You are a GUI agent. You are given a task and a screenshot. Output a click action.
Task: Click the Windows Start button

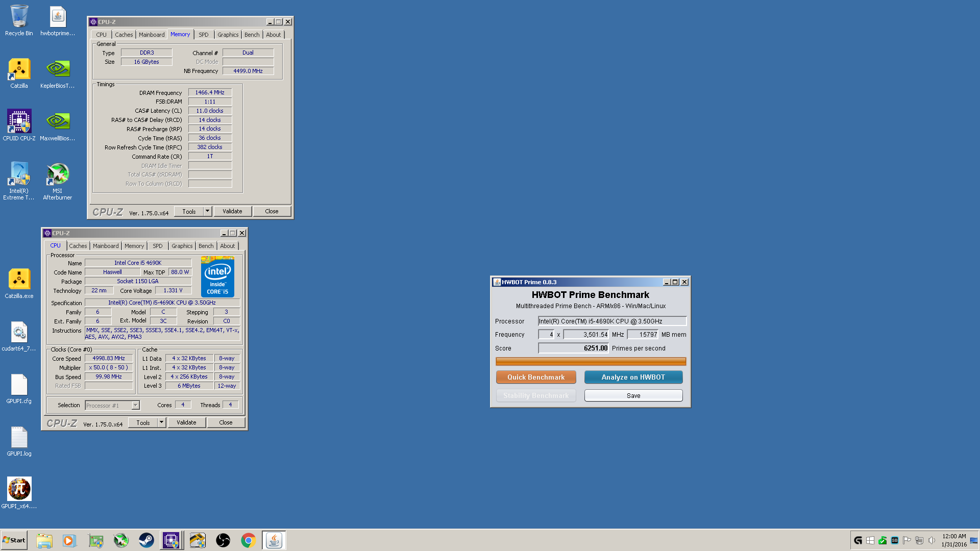point(14,540)
